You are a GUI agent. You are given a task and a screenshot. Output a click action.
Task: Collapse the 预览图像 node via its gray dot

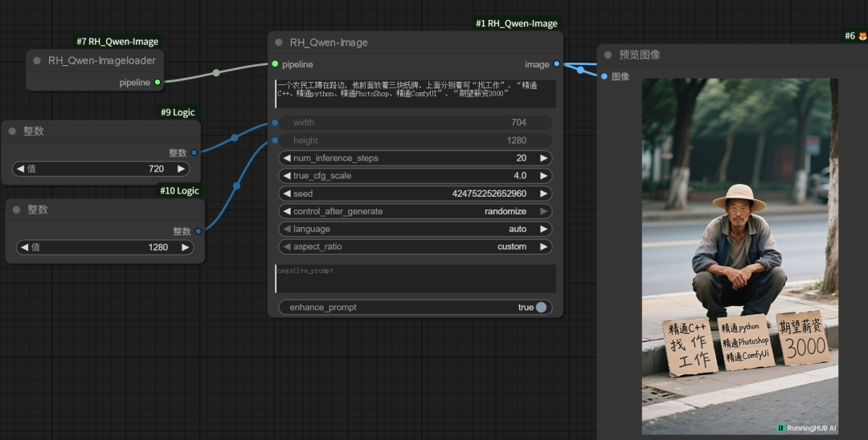click(608, 55)
